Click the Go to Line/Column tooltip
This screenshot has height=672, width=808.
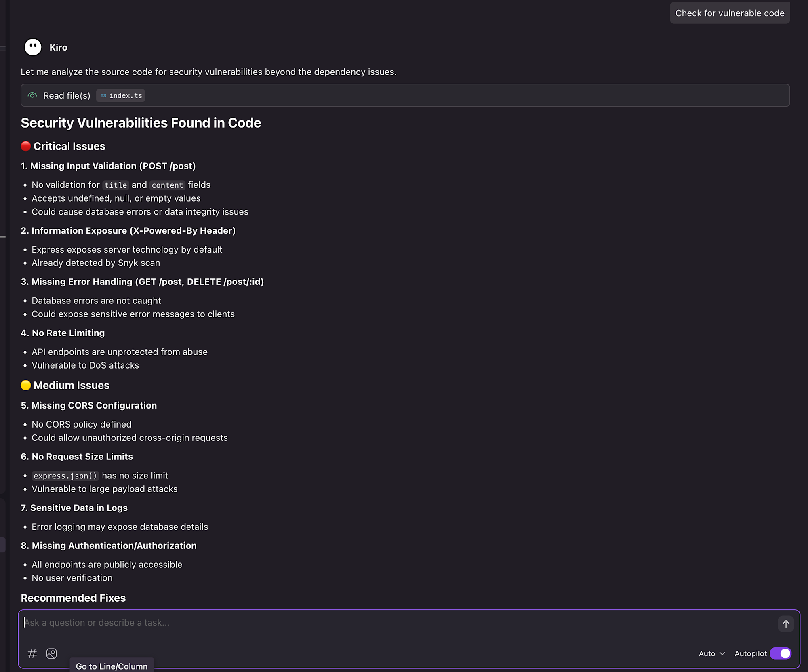click(112, 666)
